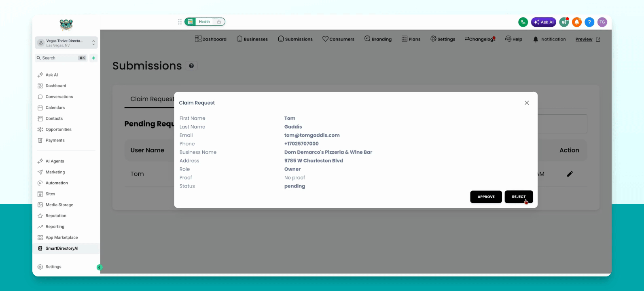
Task: Click the help icon beside Submissions heading
Action: click(191, 66)
